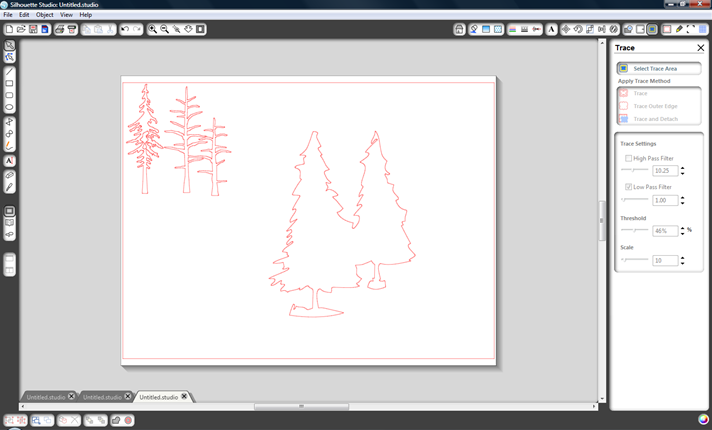Click the Undo arrow

[x=125, y=29]
